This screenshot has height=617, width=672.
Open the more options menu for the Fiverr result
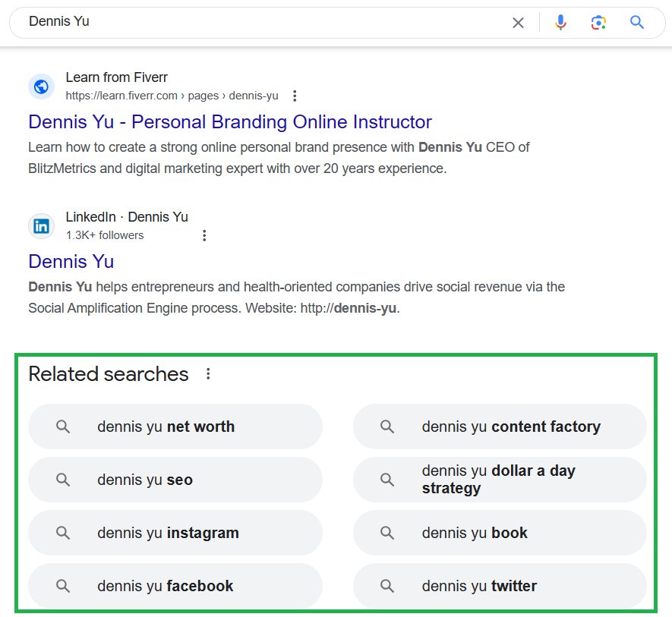coord(295,96)
